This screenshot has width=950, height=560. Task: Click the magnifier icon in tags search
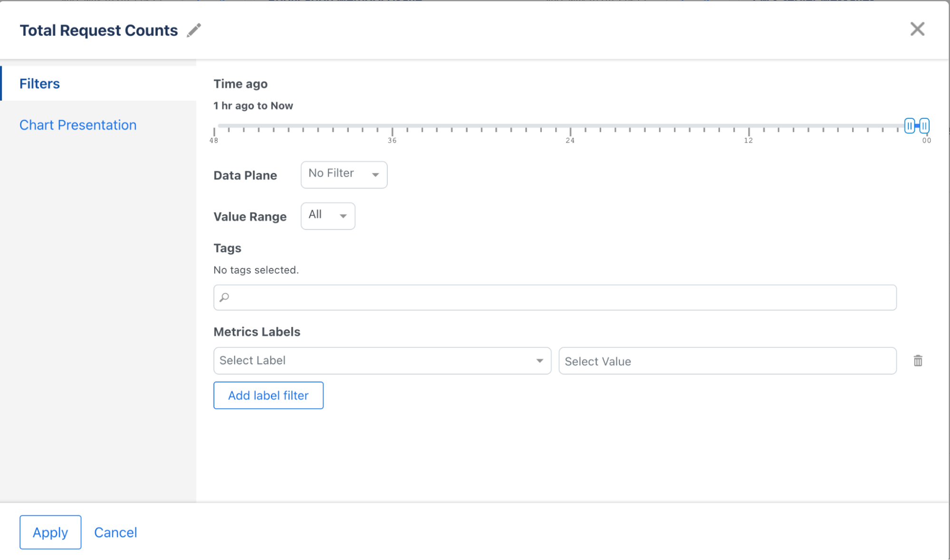tap(224, 297)
